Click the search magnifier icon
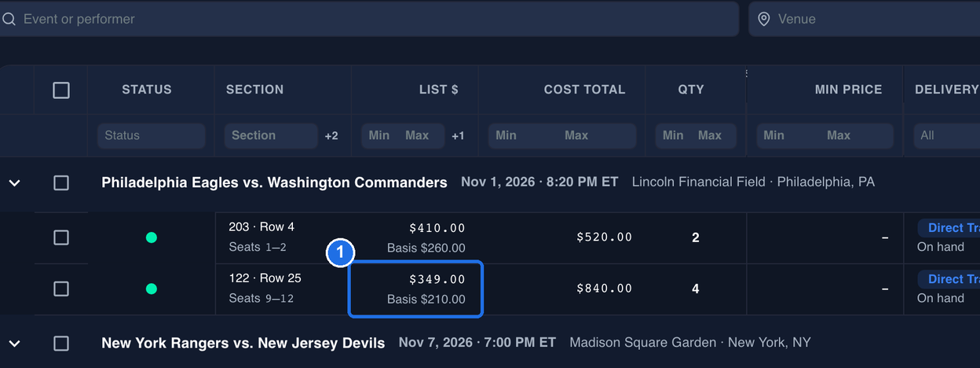This screenshot has width=980, height=368. (9, 19)
